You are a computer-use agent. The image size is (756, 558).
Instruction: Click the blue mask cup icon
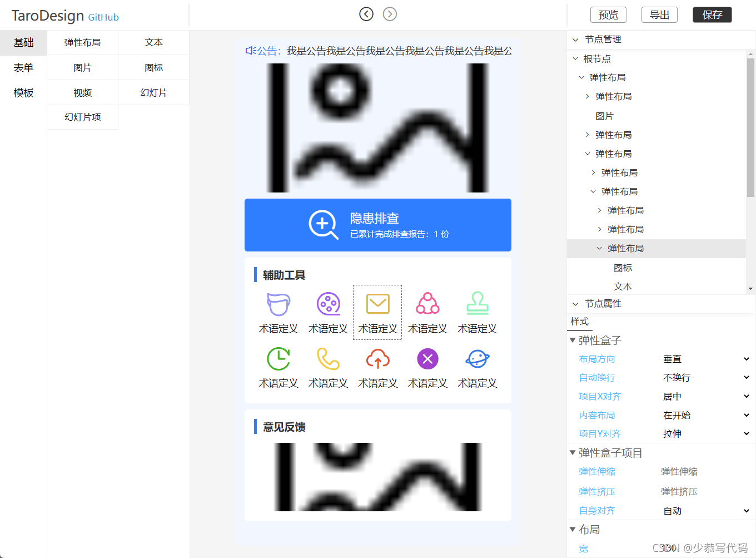point(278,304)
